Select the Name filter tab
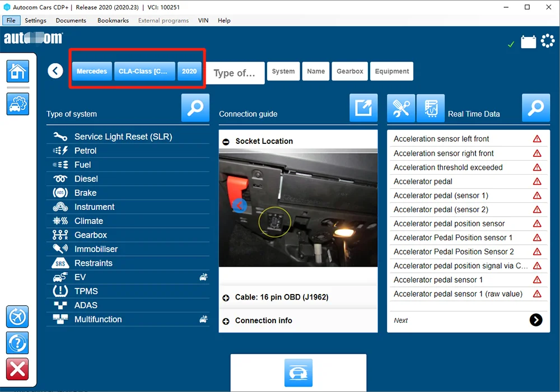Screen dimensions: 560x392 (x=316, y=71)
